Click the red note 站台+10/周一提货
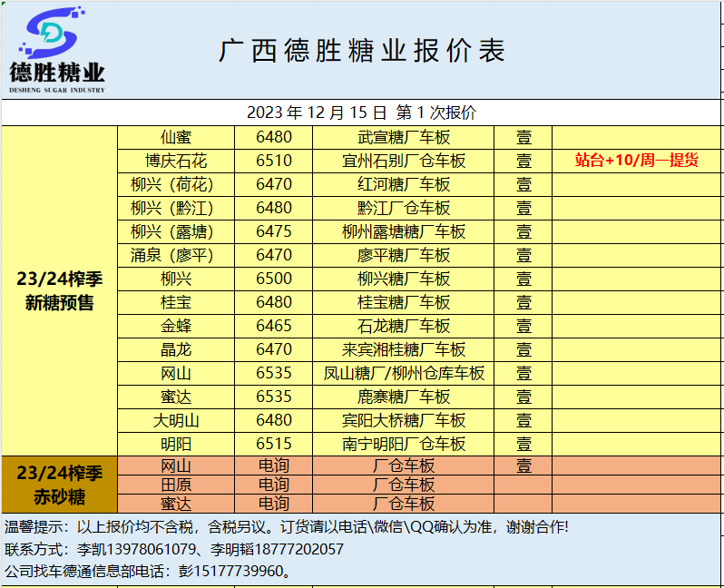Viewport: 724px width, 588px height. point(637,161)
